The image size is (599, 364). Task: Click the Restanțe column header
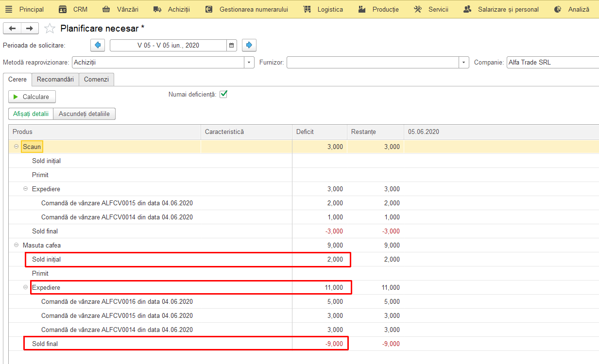pyautogui.click(x=376, y=132)
